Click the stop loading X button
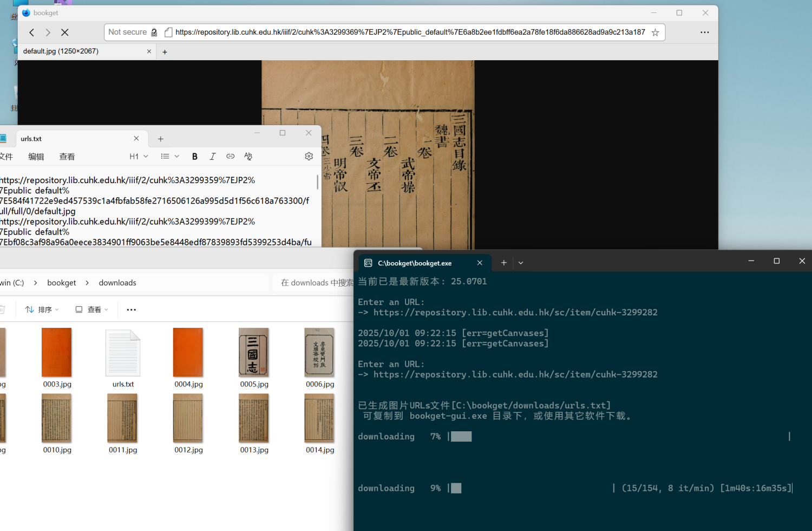The image size is (812, 531). point(65,33)
